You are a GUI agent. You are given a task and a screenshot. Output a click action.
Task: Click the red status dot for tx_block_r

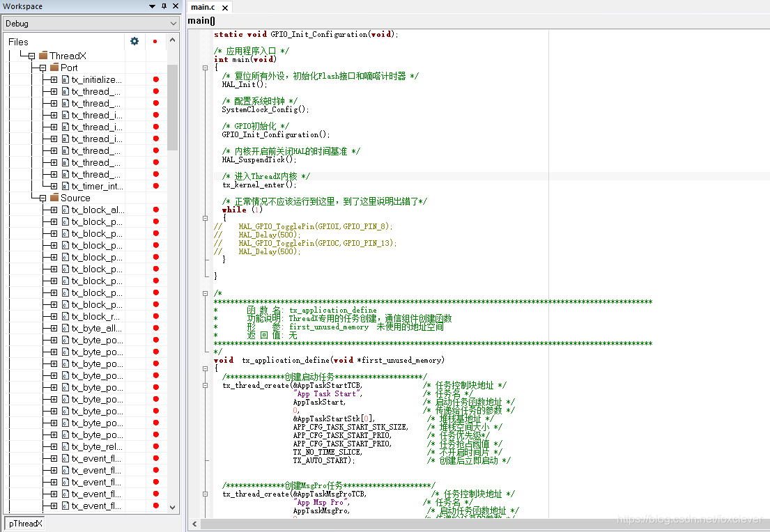coord(155,316)
